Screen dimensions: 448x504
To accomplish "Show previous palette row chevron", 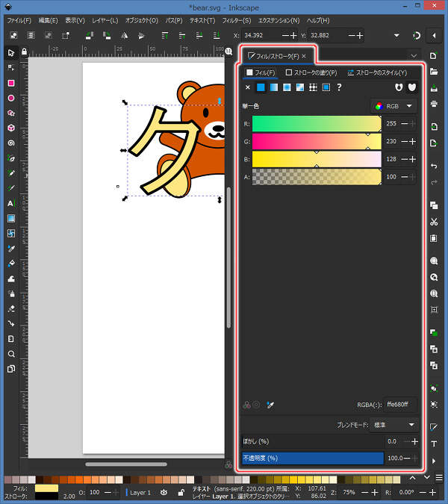I will click(x=413, y=478).
